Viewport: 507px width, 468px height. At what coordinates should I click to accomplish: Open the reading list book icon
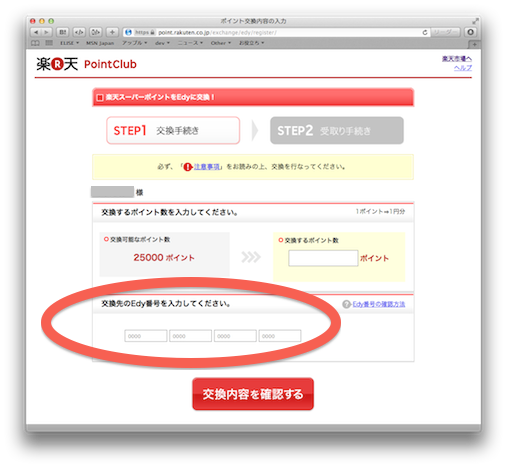coord(35,43)
